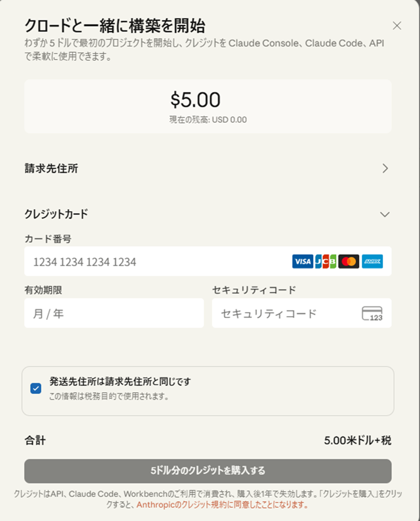Click the 現在の残高 USD 0.00 balance text
The image size is (420, 521).
208,119
